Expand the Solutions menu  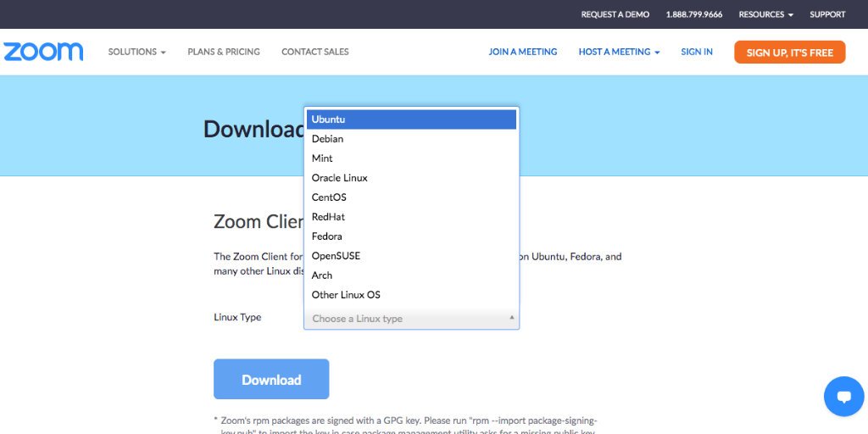(x=136, y=52)
